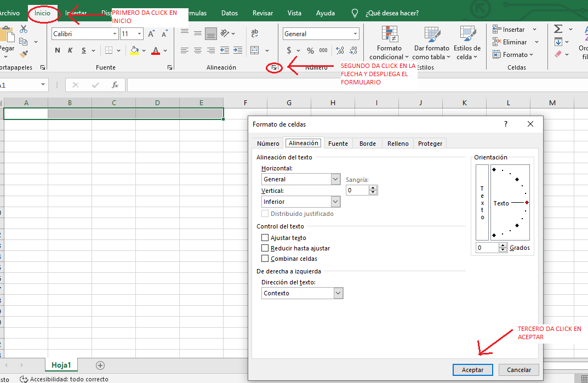The height and width of the screenshot is (383, 588).
Task: Enable the Ajustar texto checkbox
Action: click(265, 237)
